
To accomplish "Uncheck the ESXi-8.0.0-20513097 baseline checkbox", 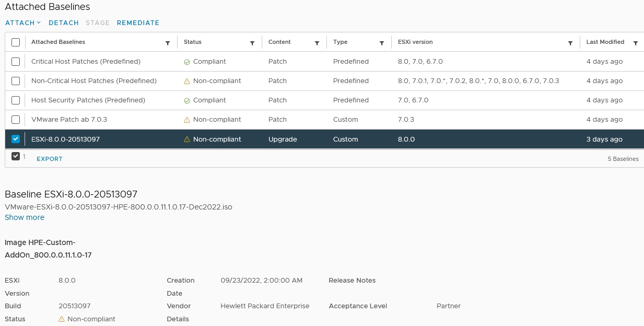I will (16, 139).
